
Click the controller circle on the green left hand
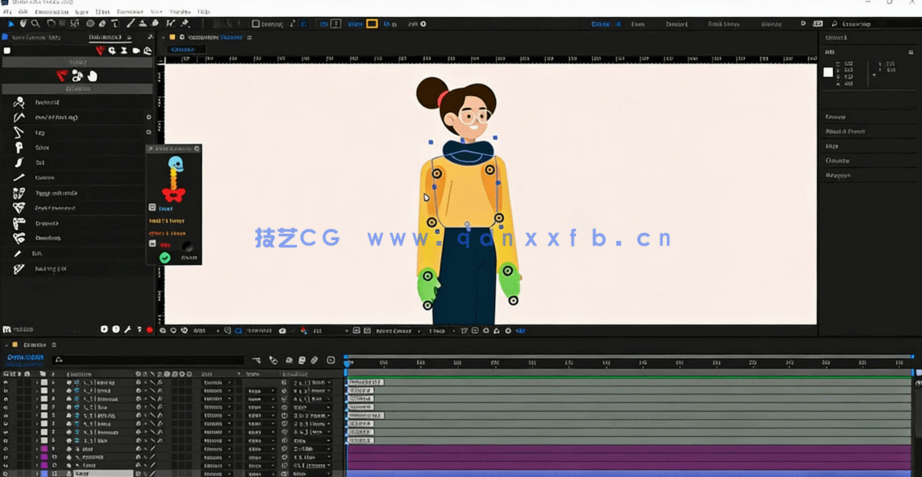click(x=427, y=276)
